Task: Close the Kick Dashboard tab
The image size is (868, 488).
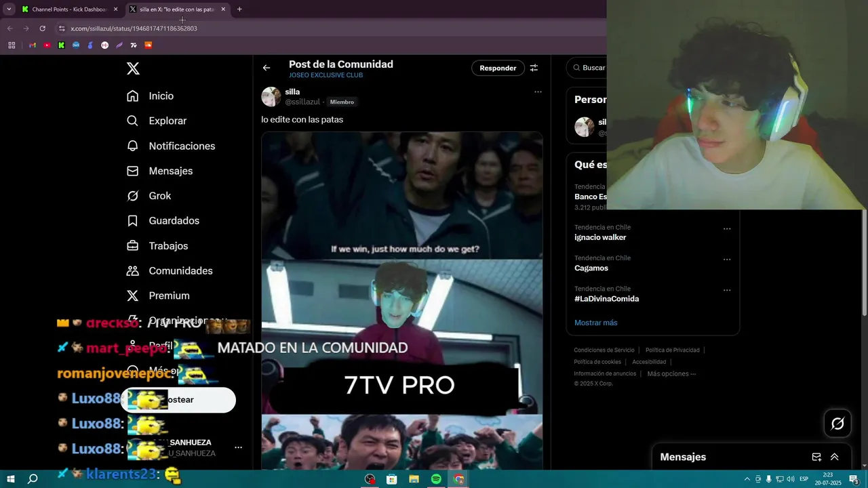Action: click(x=115, y=9)
